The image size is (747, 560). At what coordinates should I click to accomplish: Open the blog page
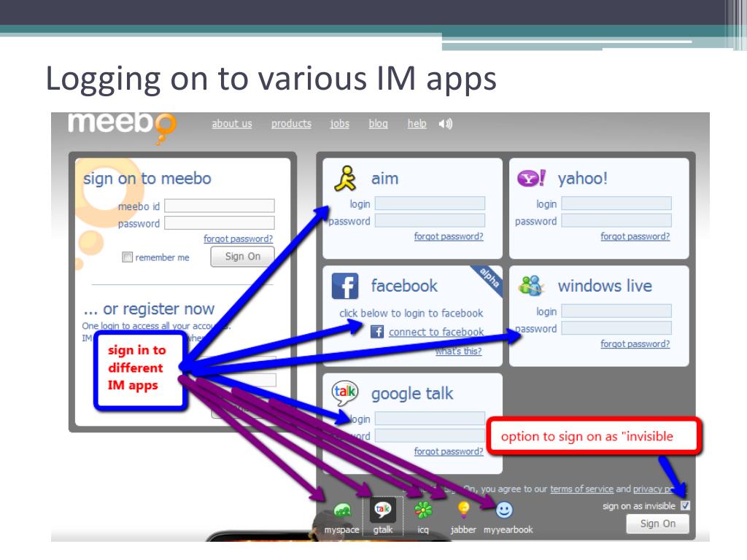(x=379, y=124)
